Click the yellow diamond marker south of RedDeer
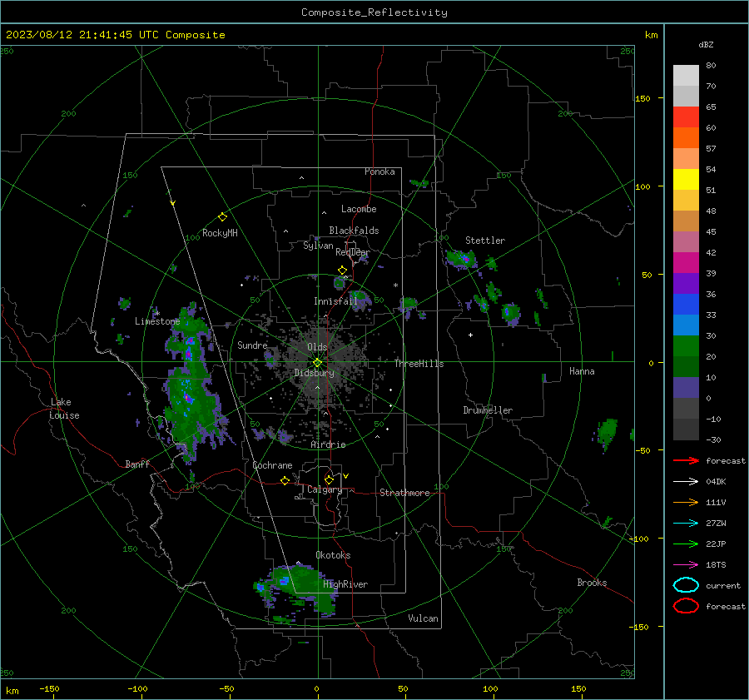 click(342, 271)
